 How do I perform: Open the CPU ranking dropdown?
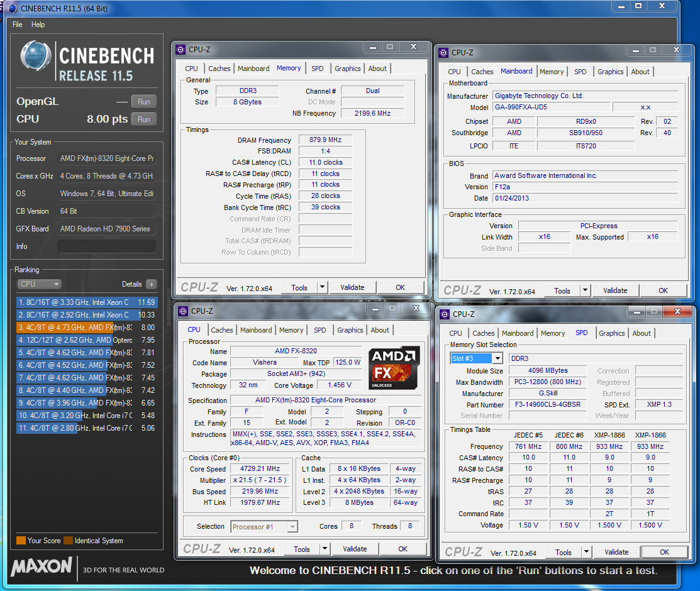[x=39, y=284]
